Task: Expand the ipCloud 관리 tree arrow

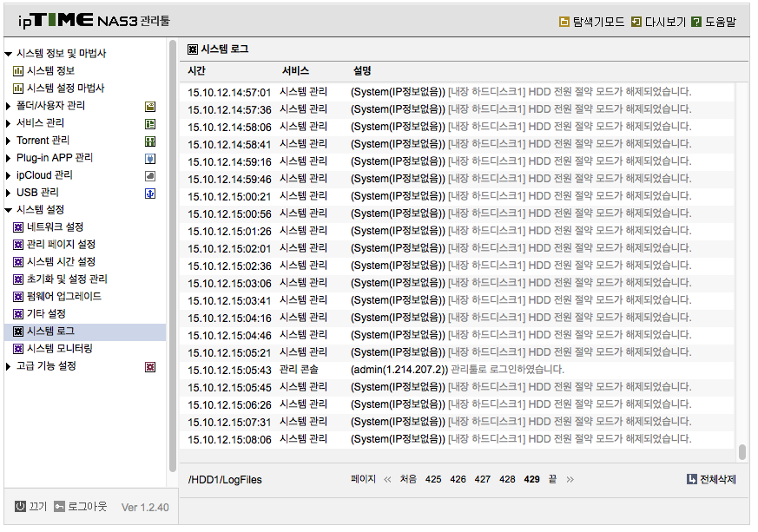Action: tap(8, 175)
